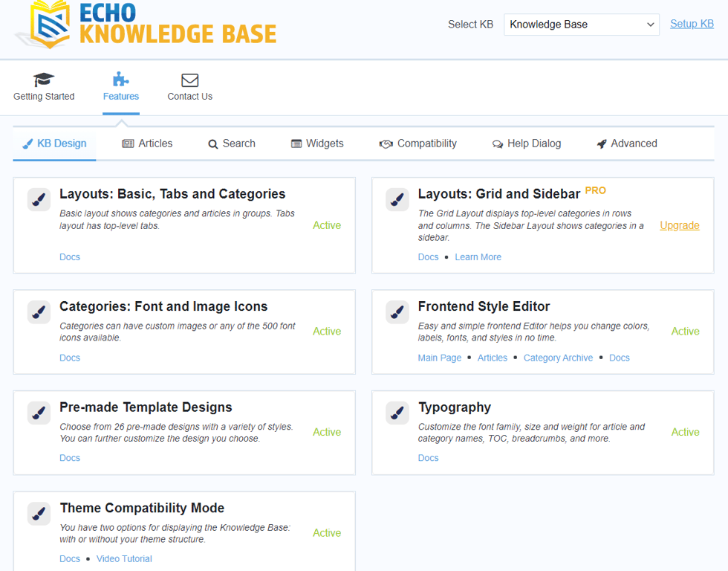
Task: Open the Video Tutorial link
Action: [124, 558]
